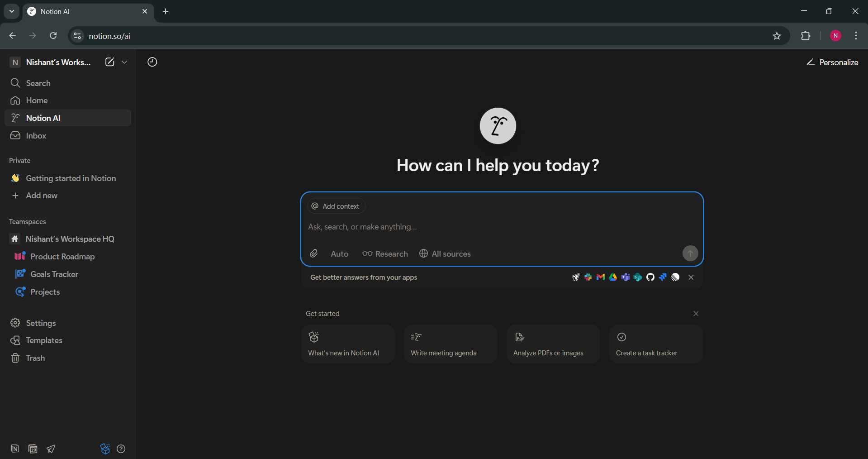The image size is (868, 459).
Task: Open AI chat history with the clock icon
Action: tap(152, 62)
